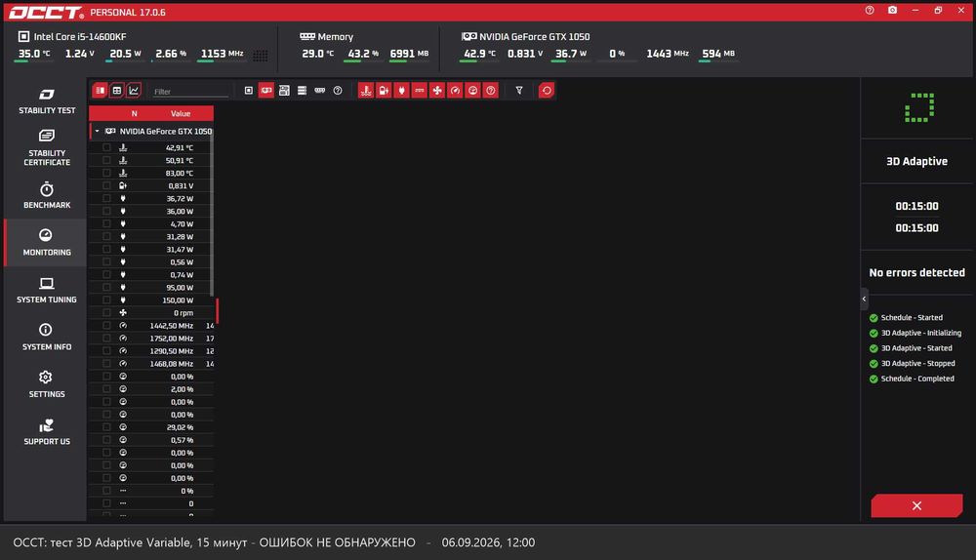Switch monitoring to table-only view
This screenshot has height=560, width=976.
tap(100, 91)
